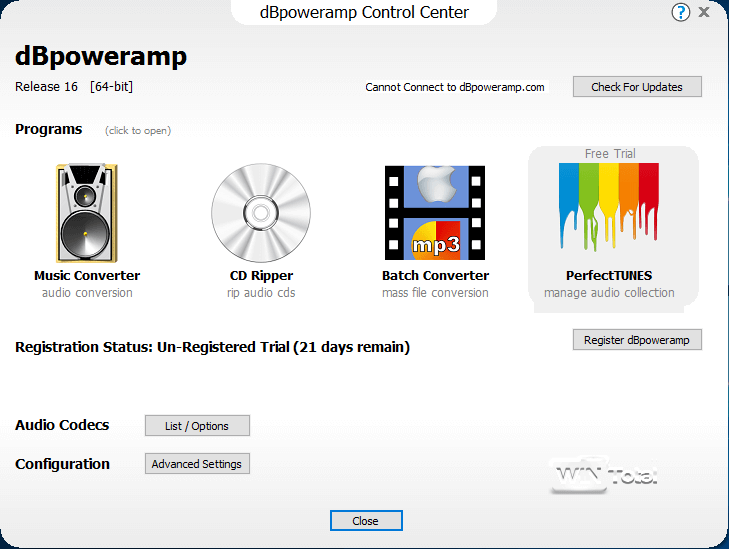Click '(click to open)' hint text
This screenshot has width=729, height=549.
click(138, 131)
